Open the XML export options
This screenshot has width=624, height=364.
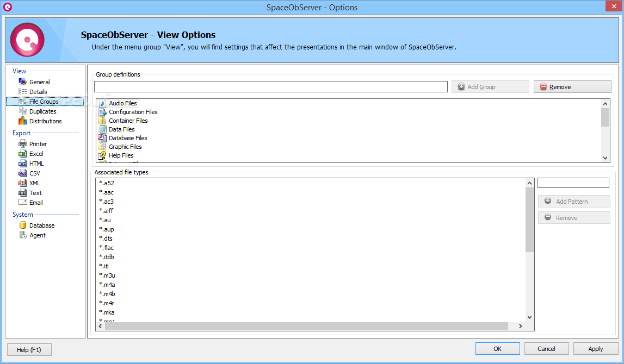(x=35, y=183)
